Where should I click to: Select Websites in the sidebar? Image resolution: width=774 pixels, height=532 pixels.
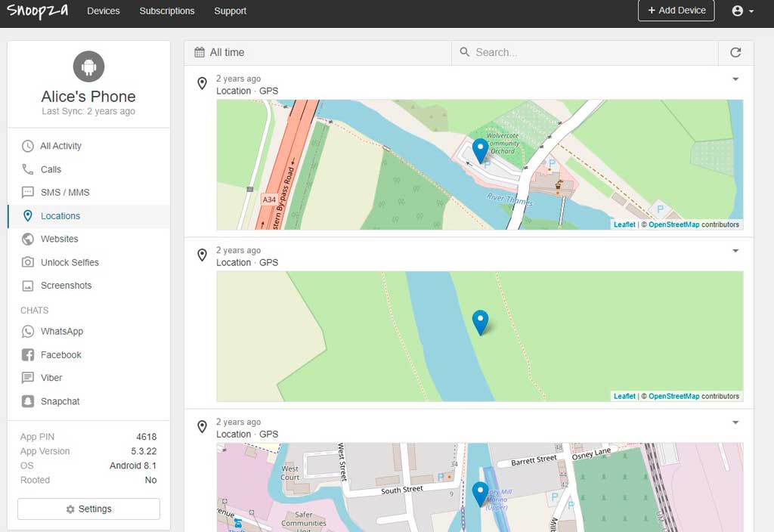[59, 239]
